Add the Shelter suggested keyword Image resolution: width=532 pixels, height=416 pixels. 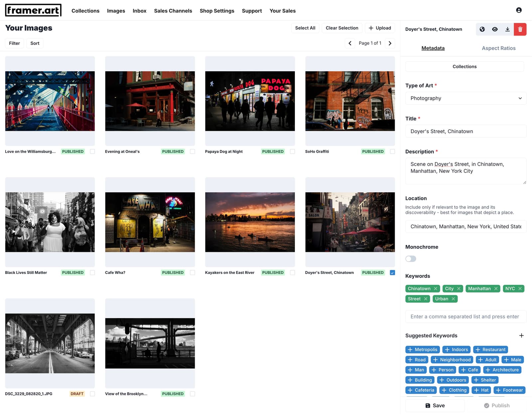click(x=485, y=380)
